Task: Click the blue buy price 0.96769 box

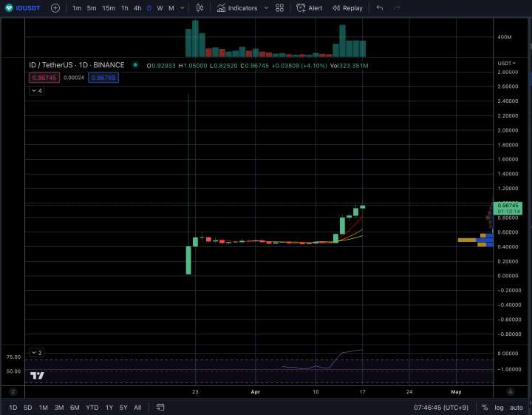Action: click(103, 78)
